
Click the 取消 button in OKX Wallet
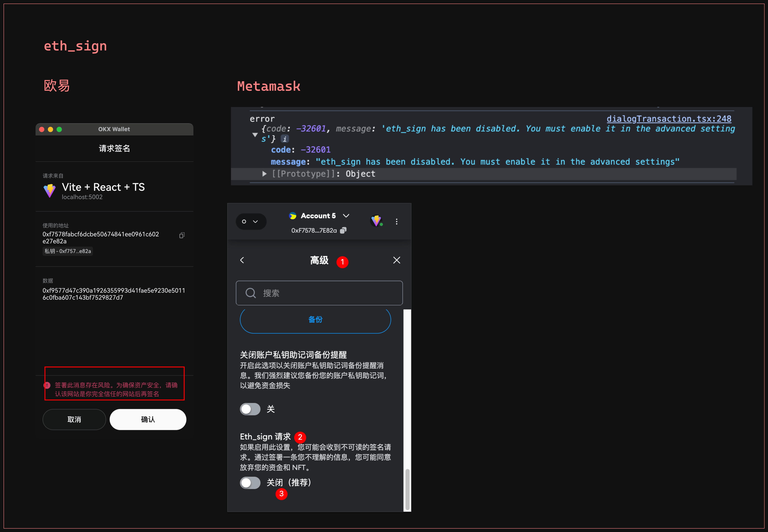74,420
